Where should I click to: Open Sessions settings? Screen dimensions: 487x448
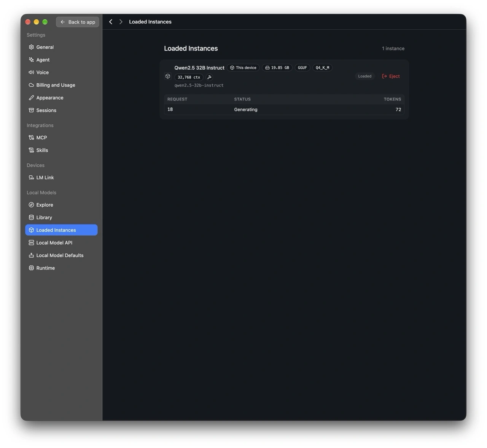pyautogui.click(x=61, y=110)
